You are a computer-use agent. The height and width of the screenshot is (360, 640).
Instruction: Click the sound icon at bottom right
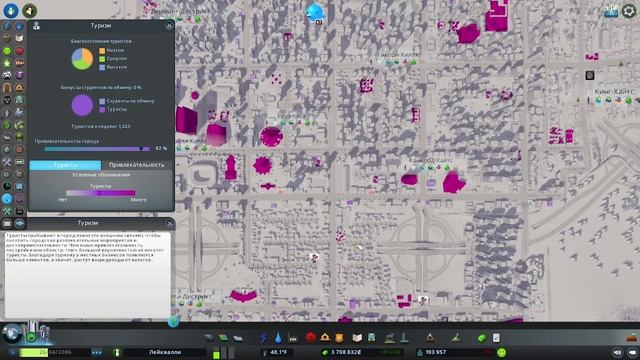(x=617, y=352)
